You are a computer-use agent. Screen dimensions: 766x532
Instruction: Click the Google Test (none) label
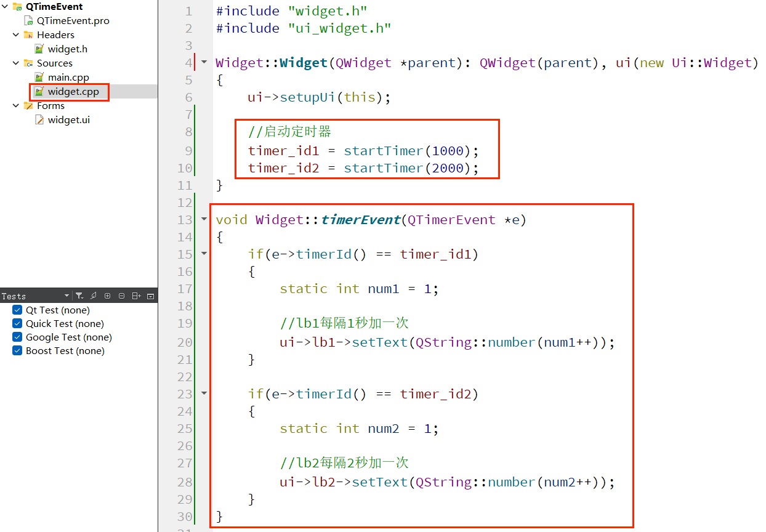coord(69,337)
